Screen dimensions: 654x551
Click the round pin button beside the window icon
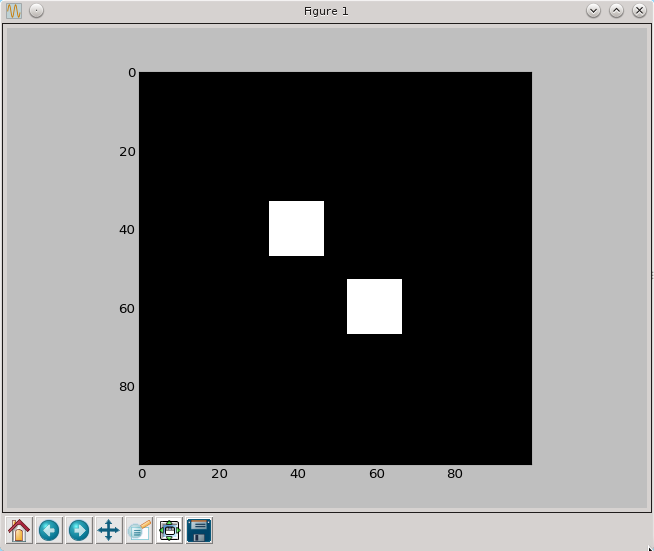click(36, 11)
